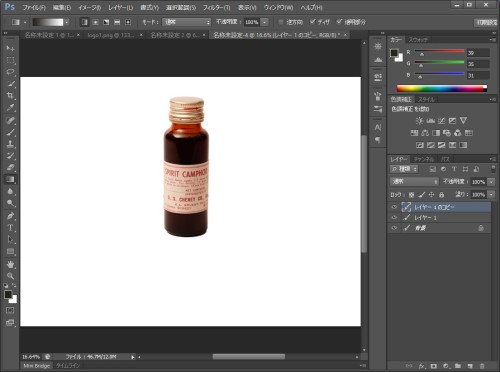This screenshot has width=500, height=372.
Task: Open the Character panel icon
Action: click(378, 127)
